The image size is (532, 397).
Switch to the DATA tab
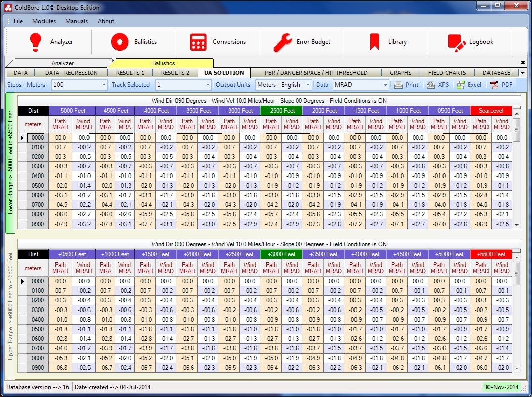(x=21, y=73)
